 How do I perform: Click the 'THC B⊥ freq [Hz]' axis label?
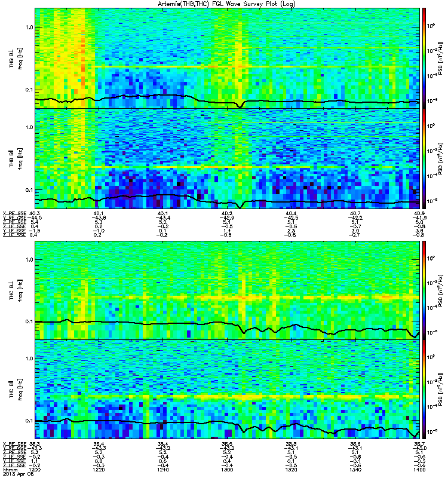click(x=16, y=290)
